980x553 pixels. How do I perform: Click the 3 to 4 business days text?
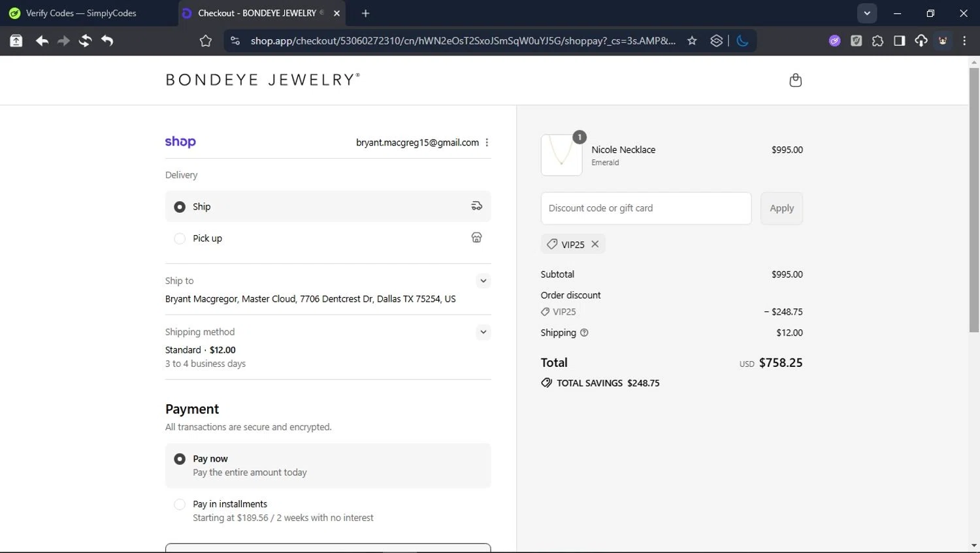click(x=205, y=364)
